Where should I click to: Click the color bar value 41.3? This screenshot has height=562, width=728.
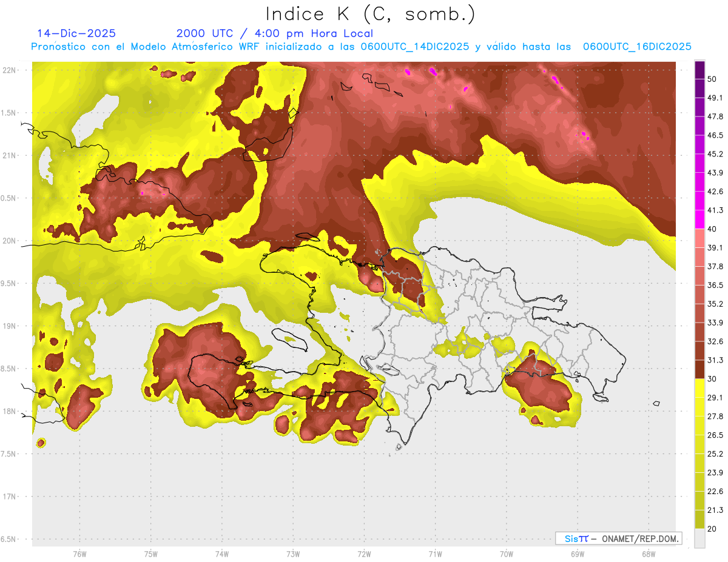(715, 210)
